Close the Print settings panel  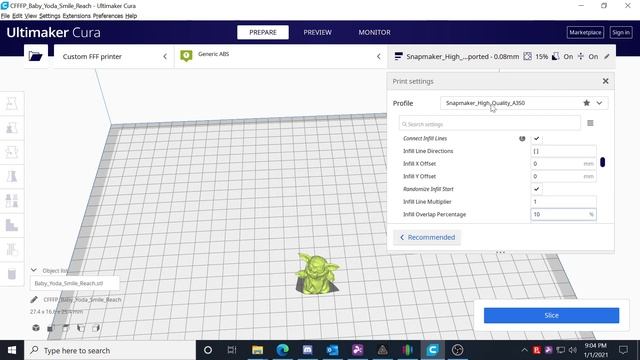point(606,81)
